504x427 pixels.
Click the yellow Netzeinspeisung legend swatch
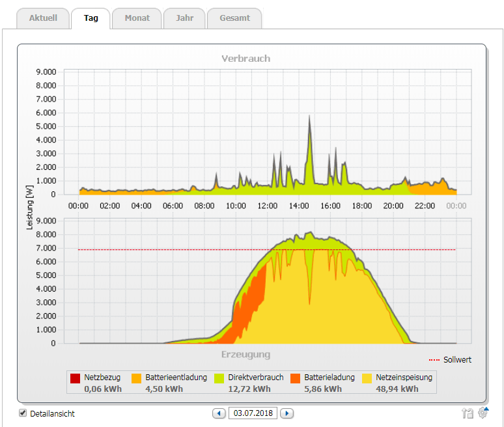pos(367,378)
